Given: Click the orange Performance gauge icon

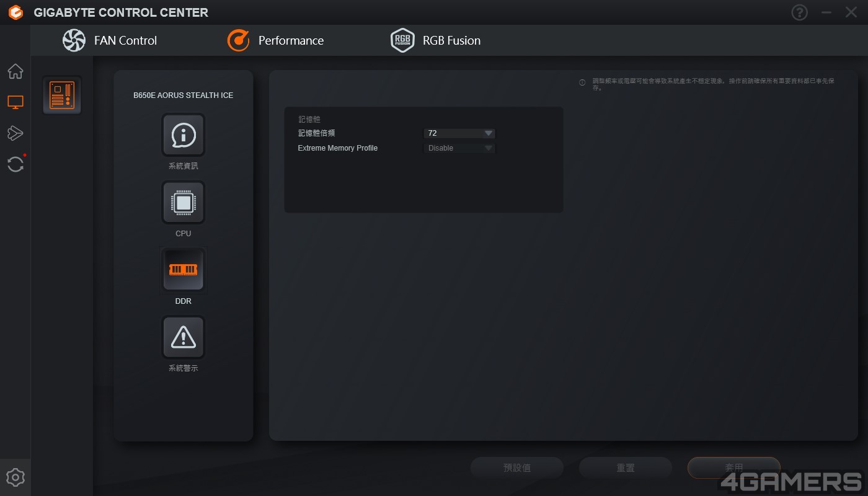Looking at the screenshot, I should click(238, 40).
